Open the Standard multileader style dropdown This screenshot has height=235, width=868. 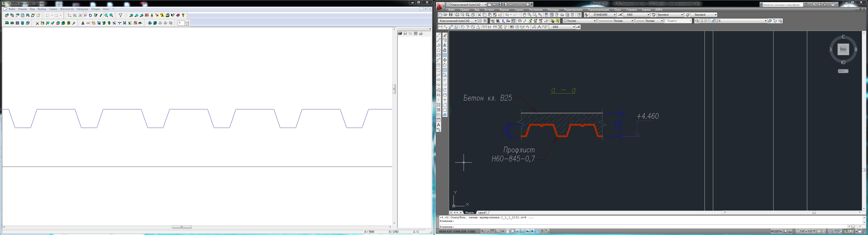coord(704,15)
